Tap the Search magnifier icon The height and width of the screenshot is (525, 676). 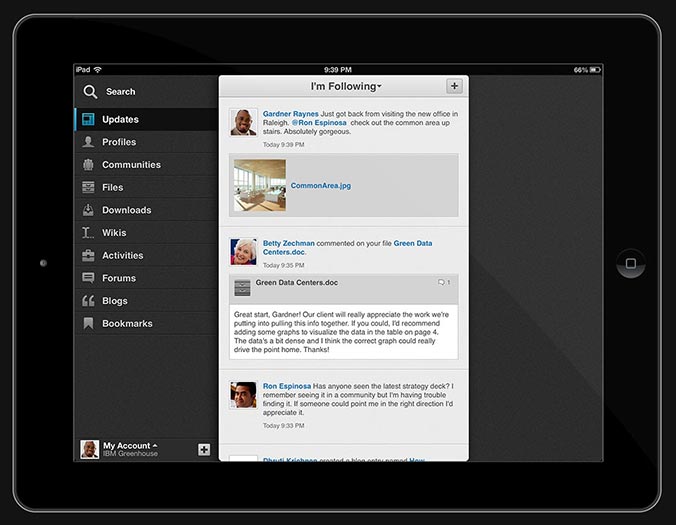point(90,92)
